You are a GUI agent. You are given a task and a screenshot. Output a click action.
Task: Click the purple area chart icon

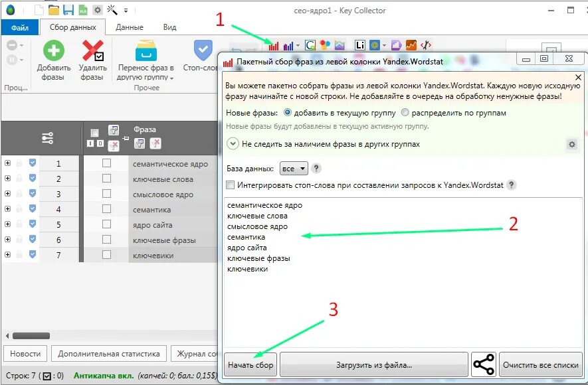(340, 45)
